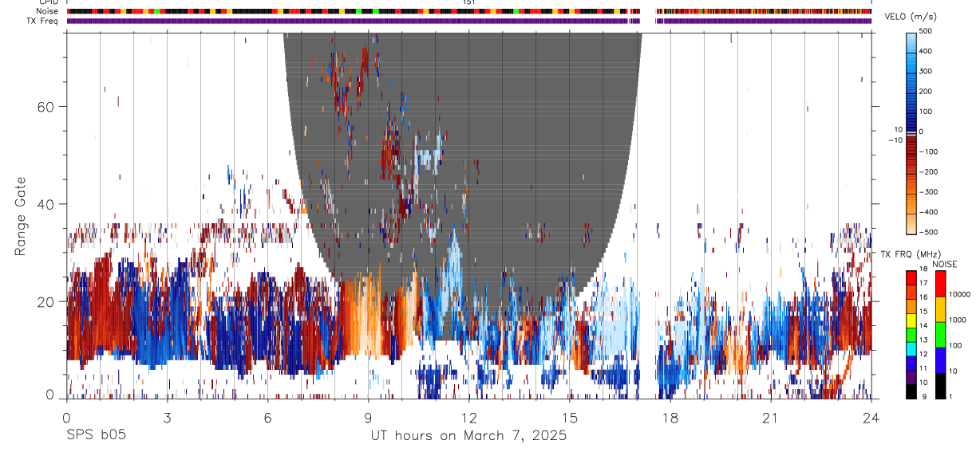
Task: Click the 10000 label on NOISE scale
Action: [x=959, y=294]
